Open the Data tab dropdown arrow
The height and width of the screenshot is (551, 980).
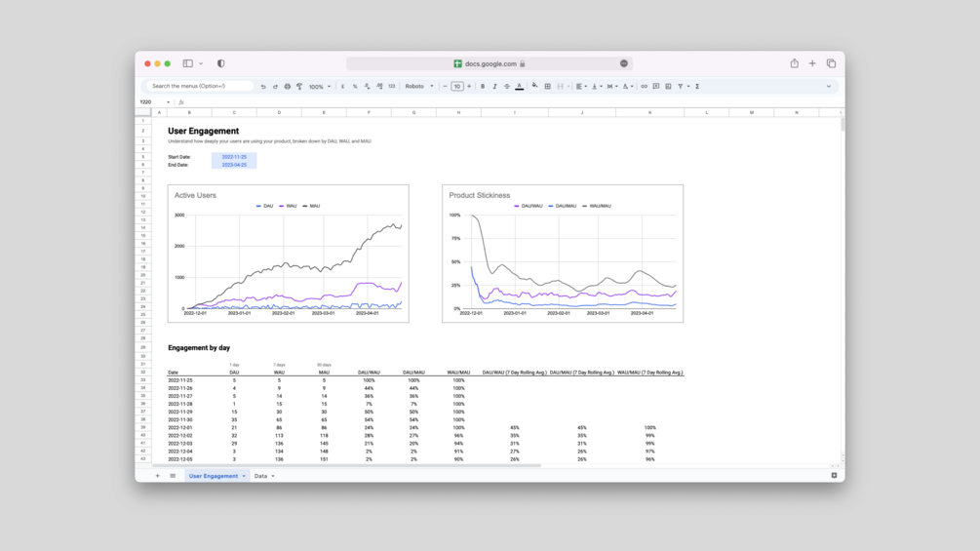[273, 476]
